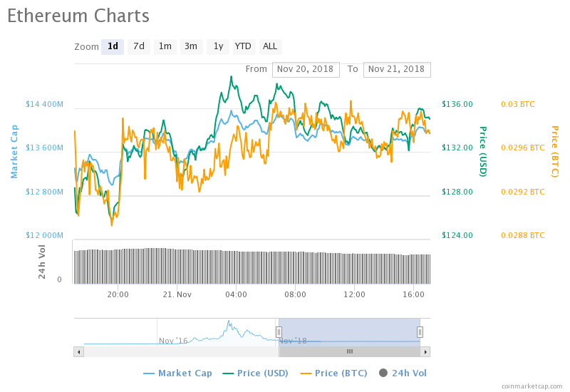
Task: Click the Market Cap axis title
Action: tap(14, 152)
